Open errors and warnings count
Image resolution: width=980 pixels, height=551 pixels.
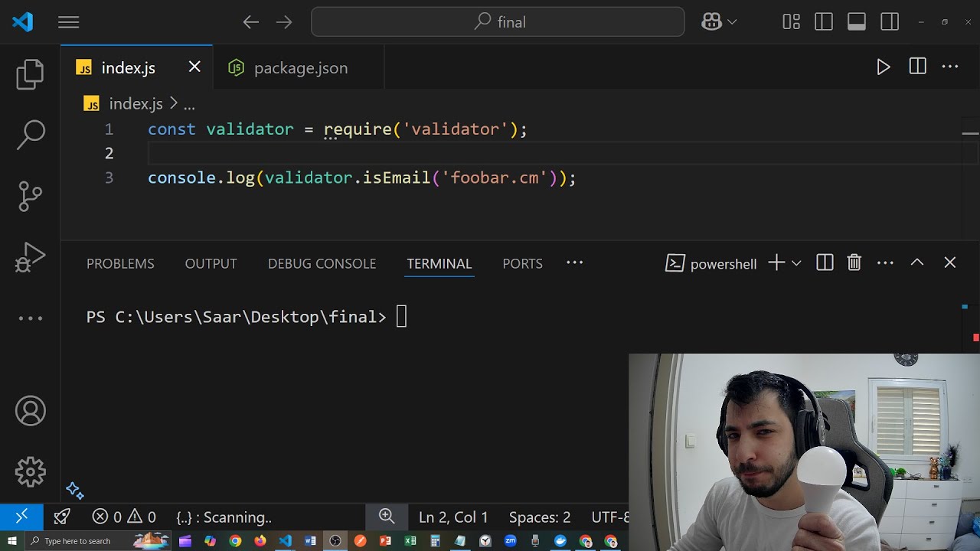[124, 517]
